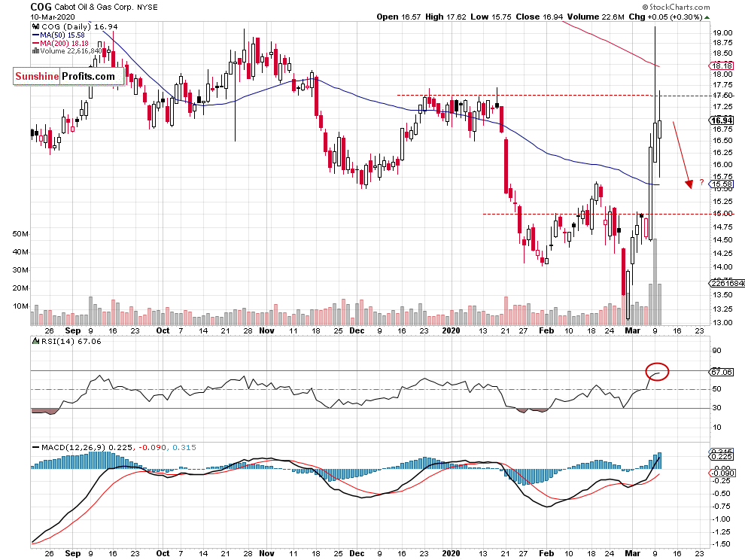Click the 18.18 MA(200) price tag on axis
Screen dimensions: 745x560
pos(721,65)
